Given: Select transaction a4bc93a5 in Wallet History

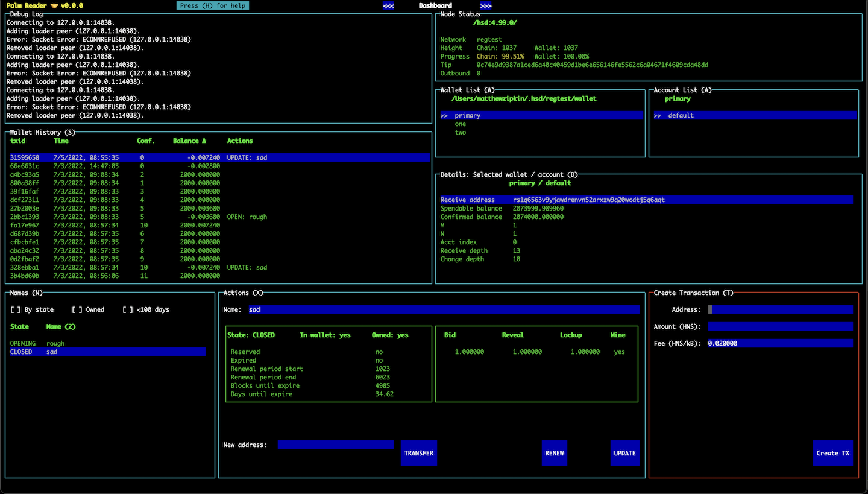Looking at the screenshot, I should point(220,174).
